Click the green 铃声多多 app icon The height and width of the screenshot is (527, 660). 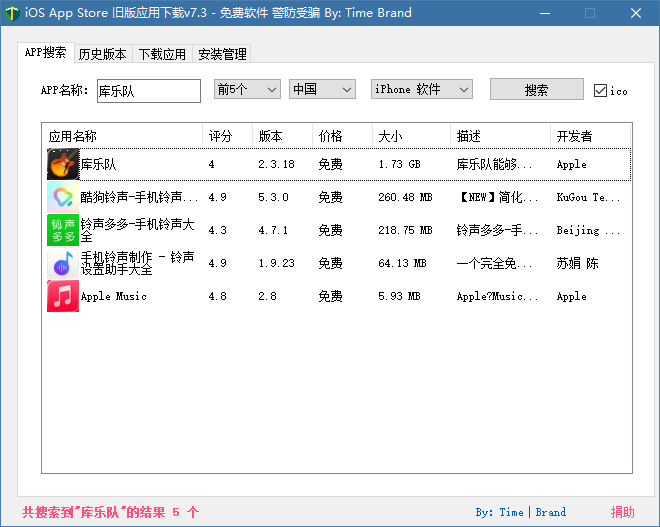click(x=63, y=230)
